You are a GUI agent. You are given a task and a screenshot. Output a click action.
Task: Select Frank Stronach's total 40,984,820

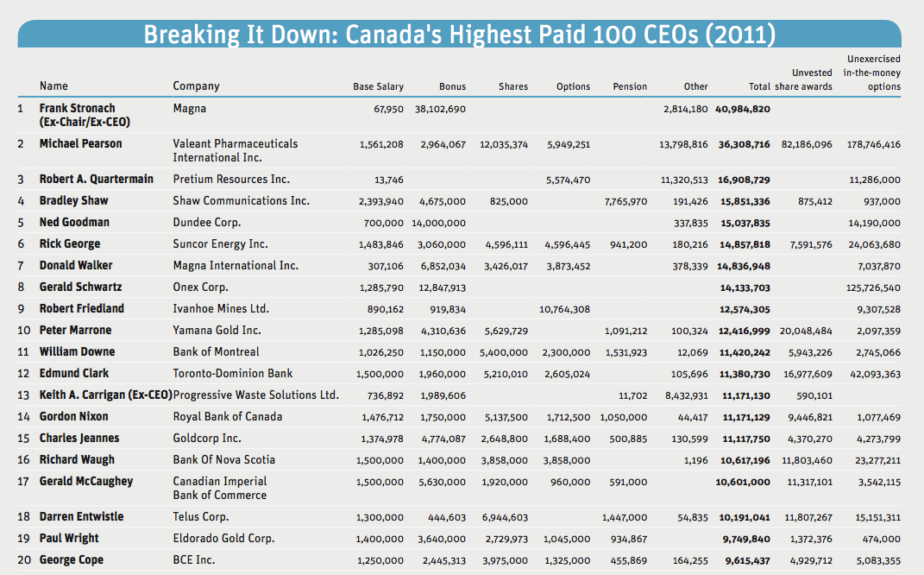743,109
